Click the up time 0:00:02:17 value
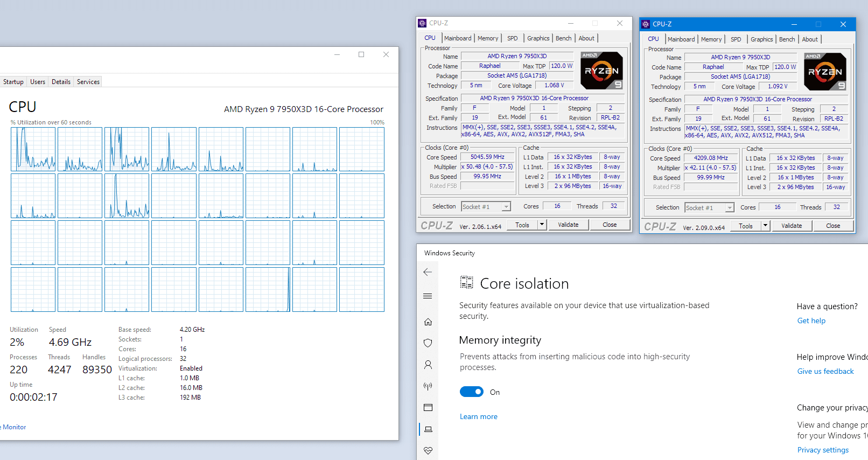The height and width of the screenshot is (460, 868). click(x=33, y=397)
